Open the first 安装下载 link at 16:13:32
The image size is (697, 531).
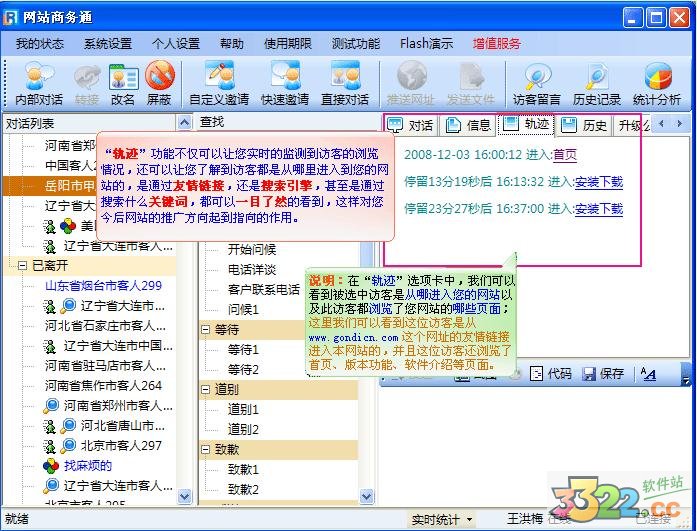(x=599, y=182)
